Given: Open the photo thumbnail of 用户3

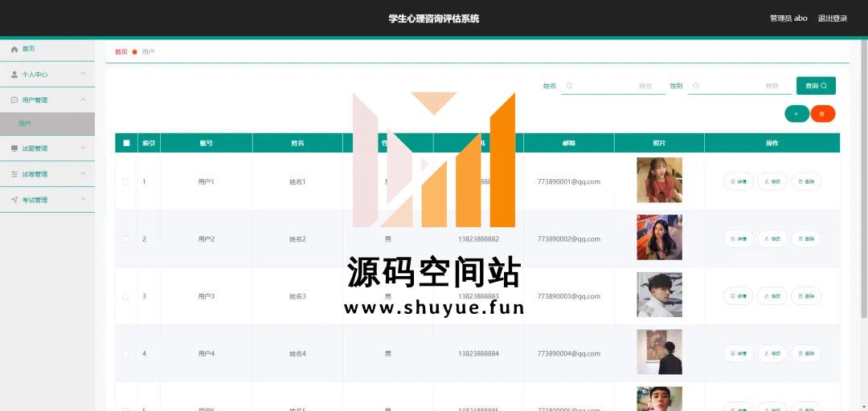Looking at the screenshot, I should point(659,295).
